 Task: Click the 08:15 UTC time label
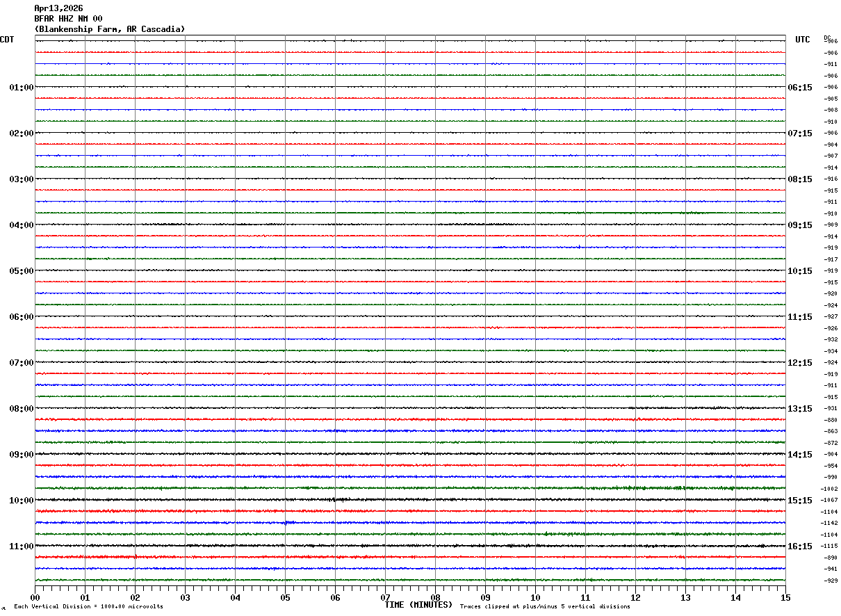[799, 179]
